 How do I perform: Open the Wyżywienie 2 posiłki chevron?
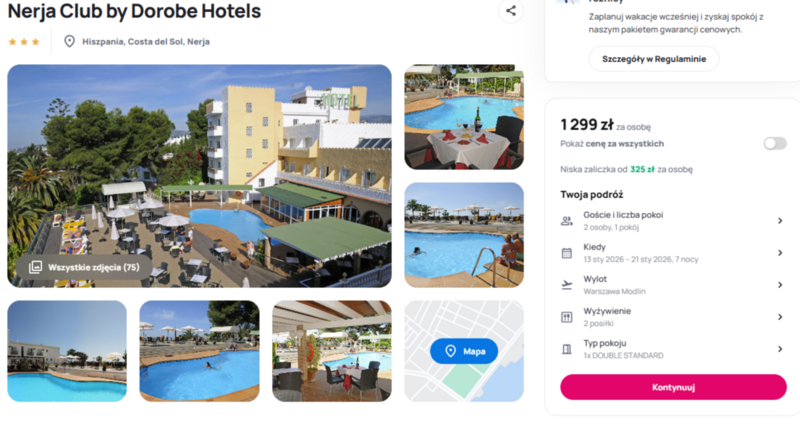point(780,317)
